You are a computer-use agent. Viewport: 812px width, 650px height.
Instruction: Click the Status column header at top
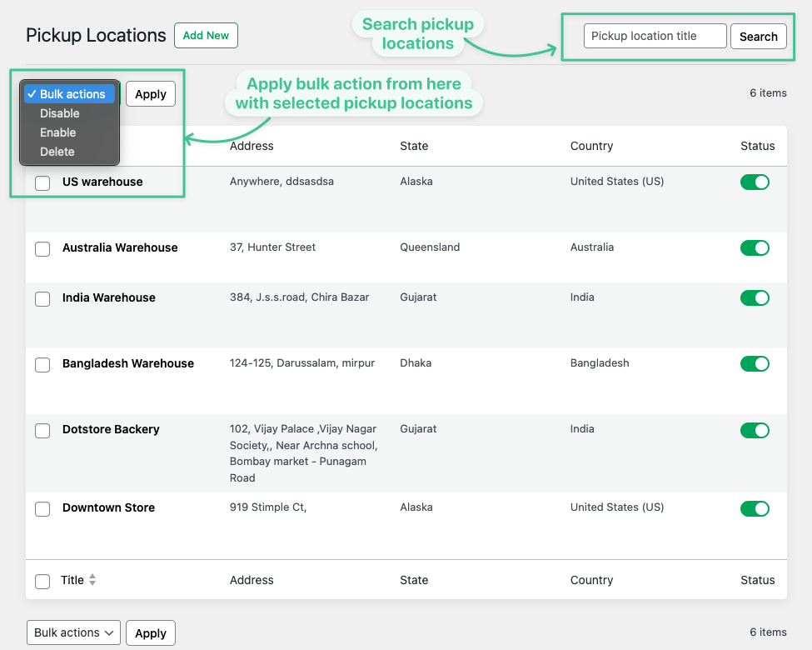coord(757,146)
